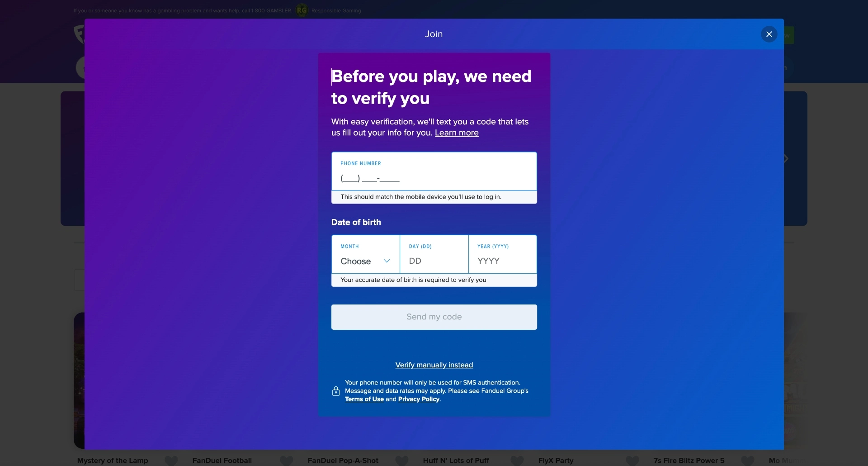
Task: Heart the 7s Fire Blitz Power 5 game
Action: pyautogui.click(x=748, y=461)
